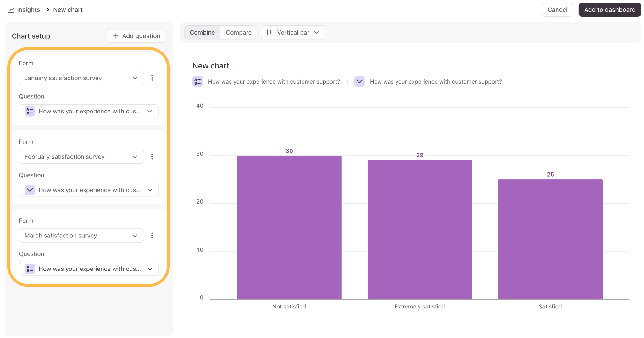This screenshot has width=644, height=338.
Task: Switch to Combine mode
Action: click(202, 32)
